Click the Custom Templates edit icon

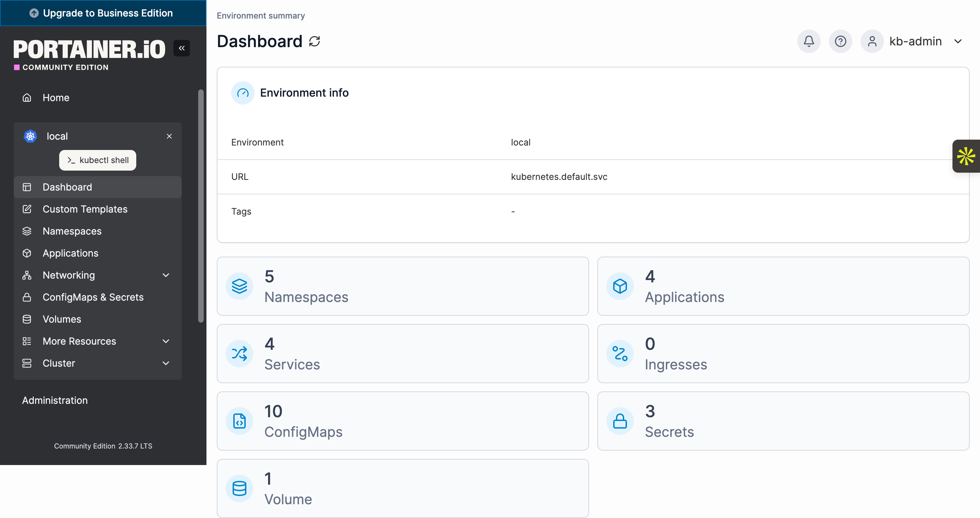(26, 209)
